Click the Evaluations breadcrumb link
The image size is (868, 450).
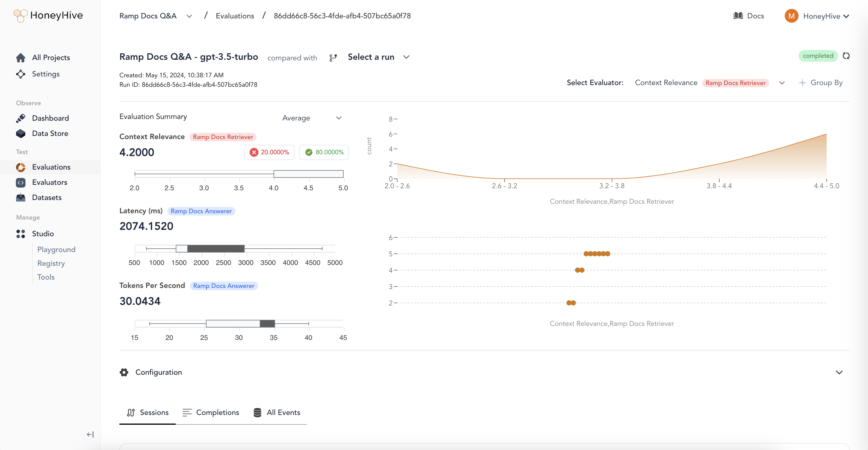pyautogui.click(x=235, y=16)
